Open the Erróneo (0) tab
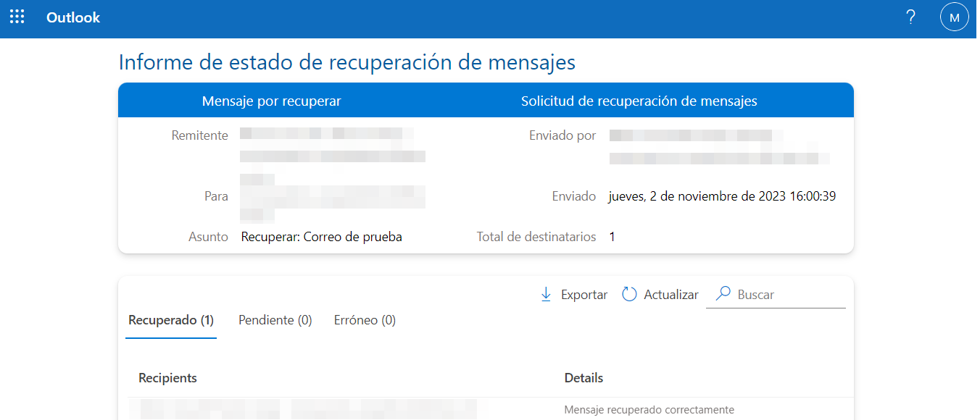Image resolution: width=980 pixels, height=420 pixels. tap(365, 320)
